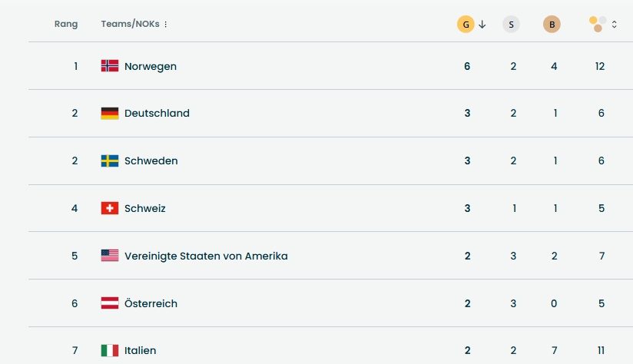Click the Switzerland flag icon
Viewport: 633px width, 364px height.
[x=110, y=208]
